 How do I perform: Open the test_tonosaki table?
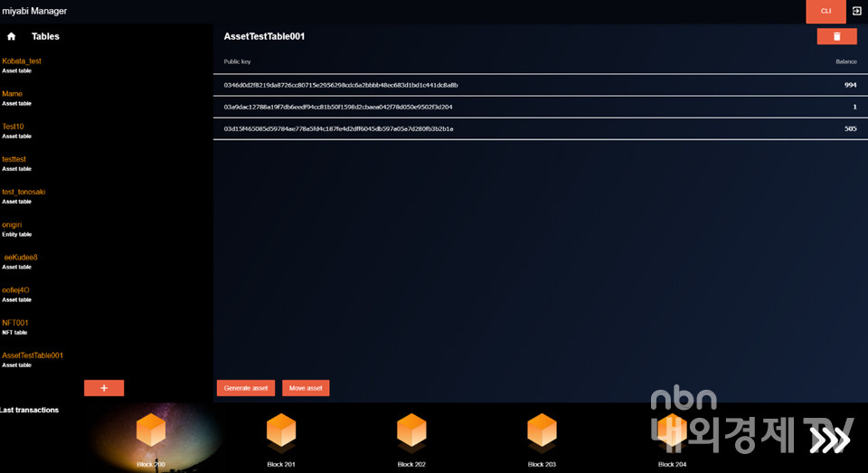(24, 193)
